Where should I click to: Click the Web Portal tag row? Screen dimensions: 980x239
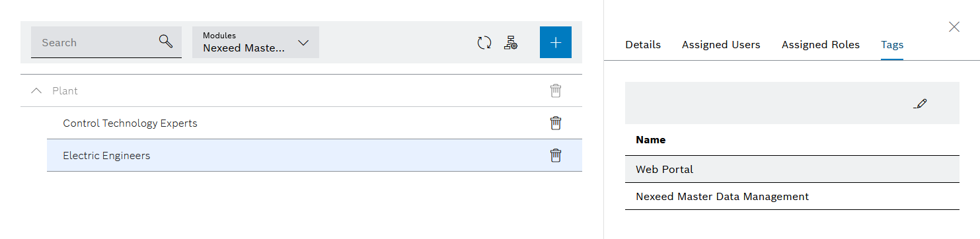tap(792, 169)
